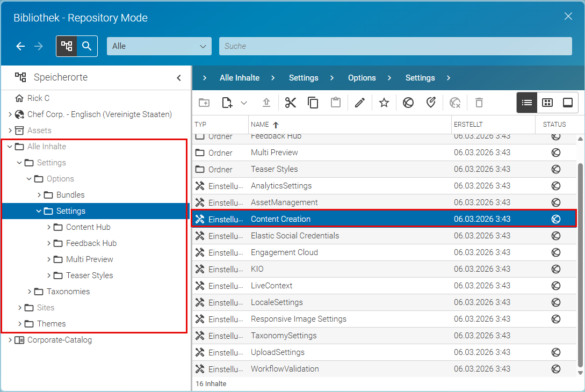Open Options in the breadcrumb path

[362, 77]
